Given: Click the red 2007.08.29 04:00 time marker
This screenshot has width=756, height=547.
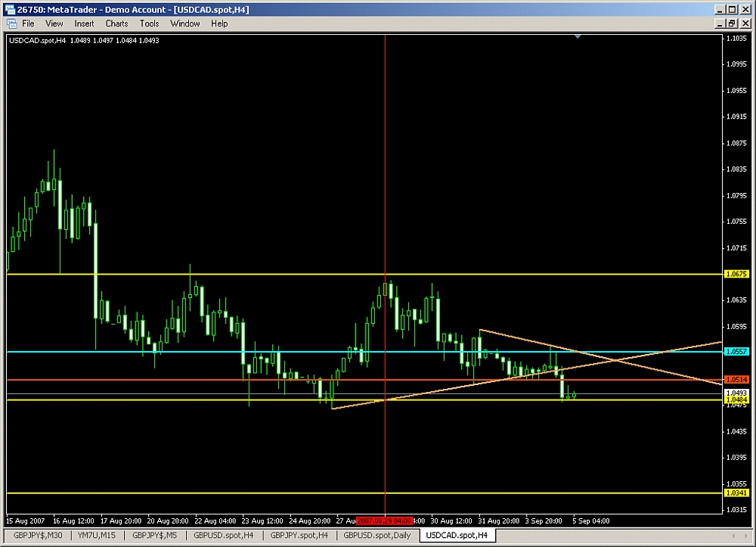Looking at the screenshot, I should tap(384, 521).
